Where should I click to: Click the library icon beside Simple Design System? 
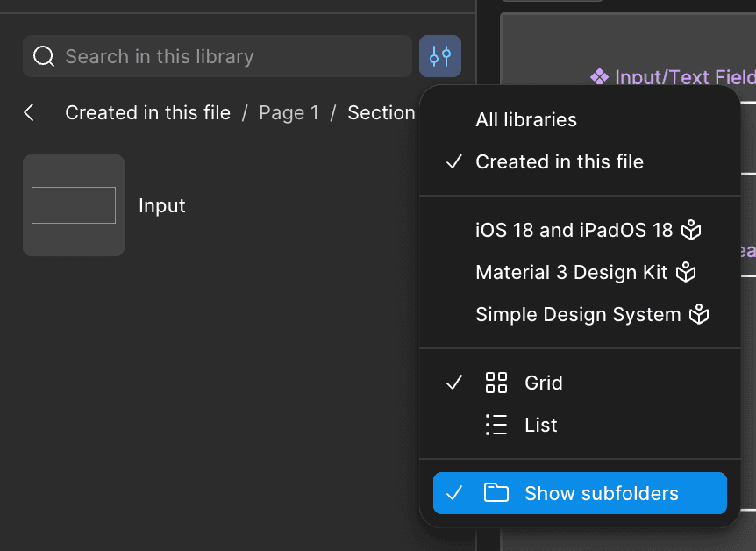[x=699, y=314]
